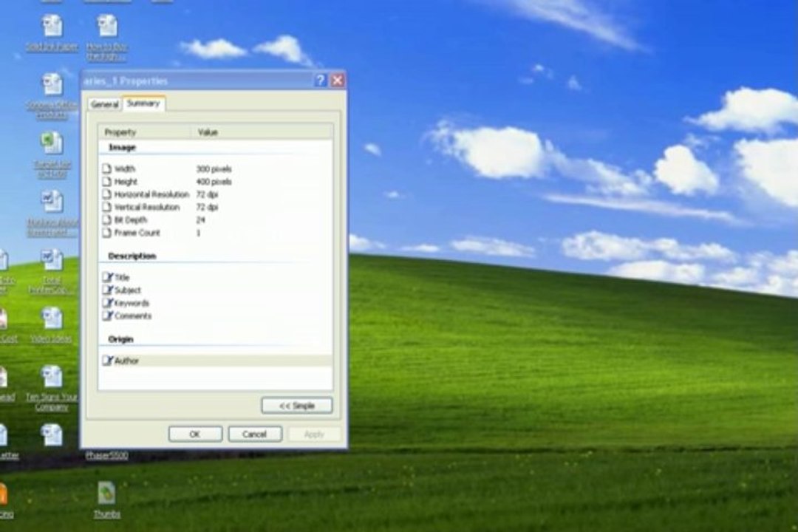Select the Horizontal Resolution property row
The image size is (798, 532).
click(x=215, y=194)
